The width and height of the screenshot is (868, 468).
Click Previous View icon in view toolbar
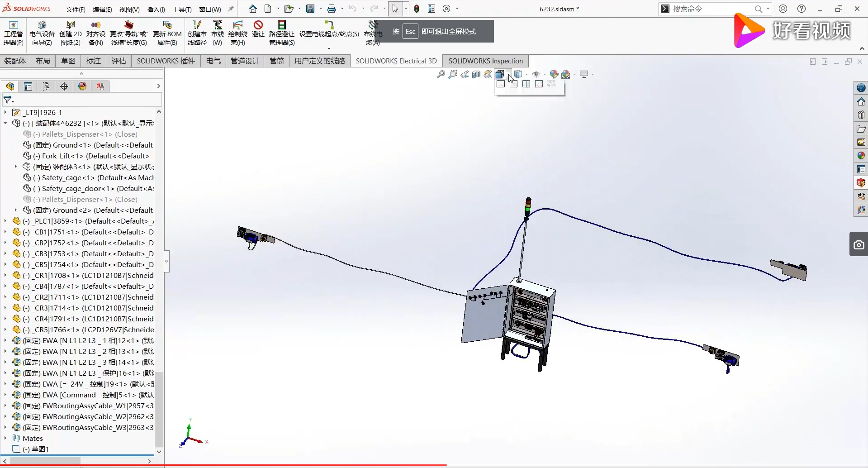(465, 74)
